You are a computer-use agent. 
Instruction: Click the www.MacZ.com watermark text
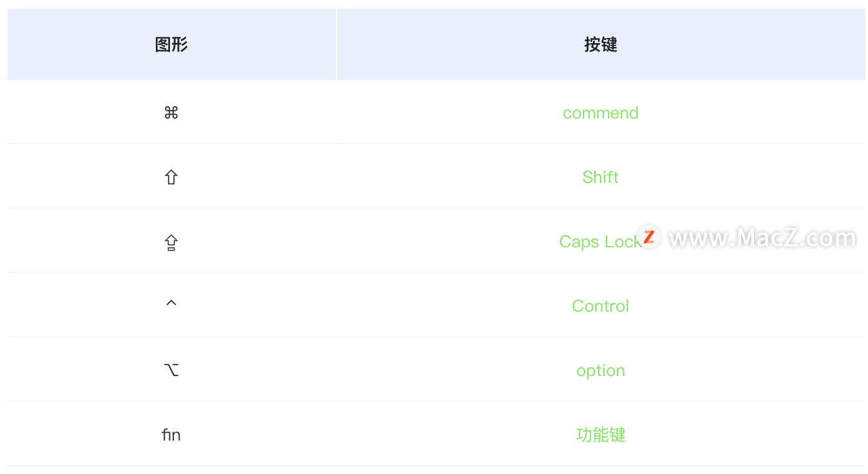[762, 238]
